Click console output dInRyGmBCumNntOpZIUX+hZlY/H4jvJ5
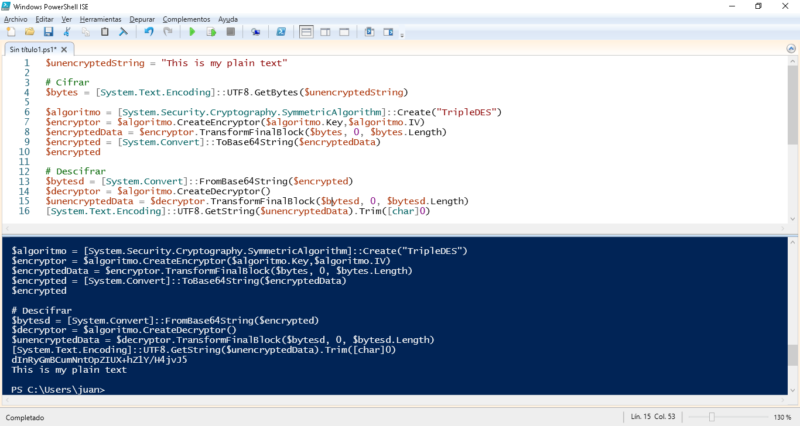 click(99, 360)
